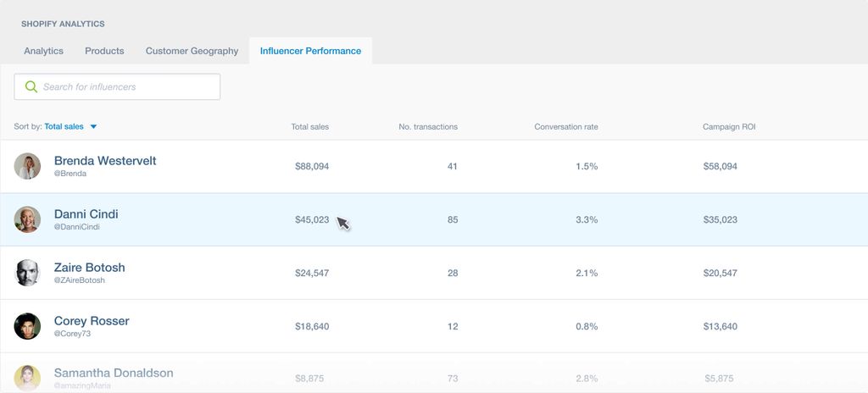The image size is (868, 393).
Task: Open the Total sales sort selector
Action: [64, 126]
